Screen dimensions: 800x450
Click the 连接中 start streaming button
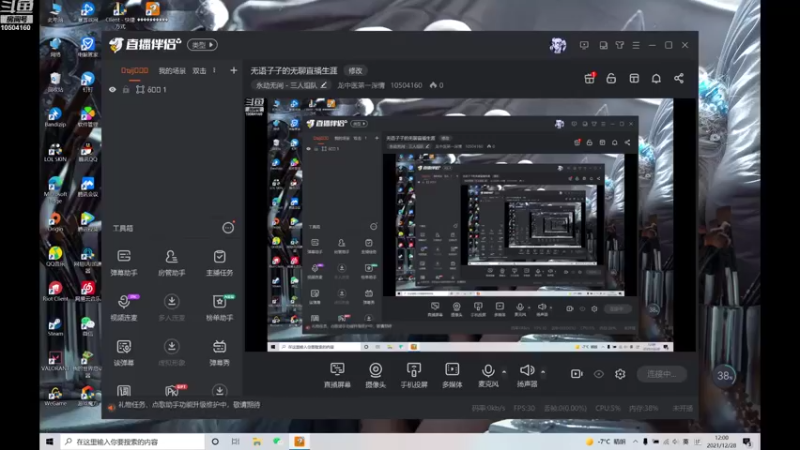662,374
